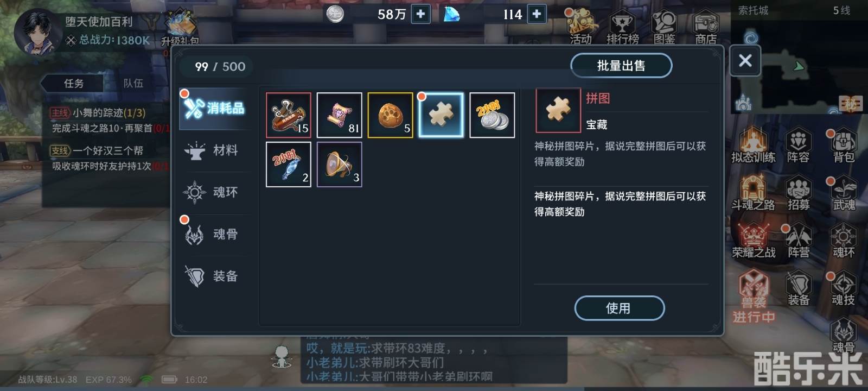Viewport: 868px width, 391px height.
Task: Select the horn item with count 3
Action: tap(339, 165)
